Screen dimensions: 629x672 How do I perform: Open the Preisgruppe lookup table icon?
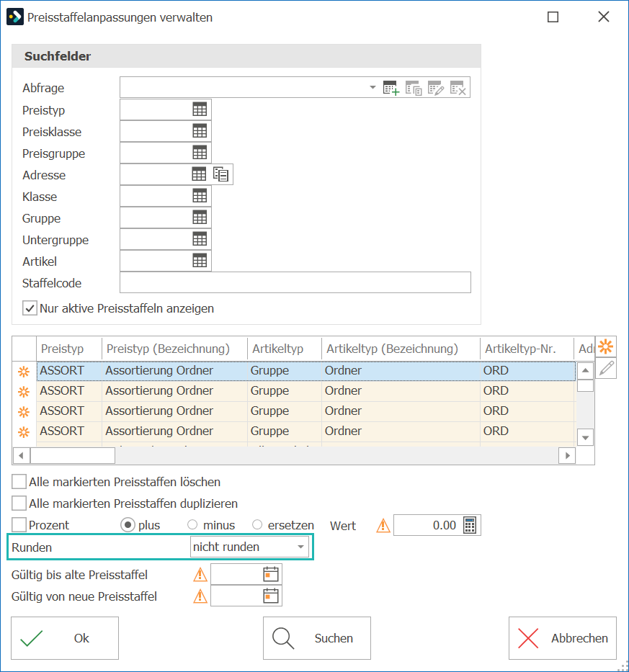[200, 153]
